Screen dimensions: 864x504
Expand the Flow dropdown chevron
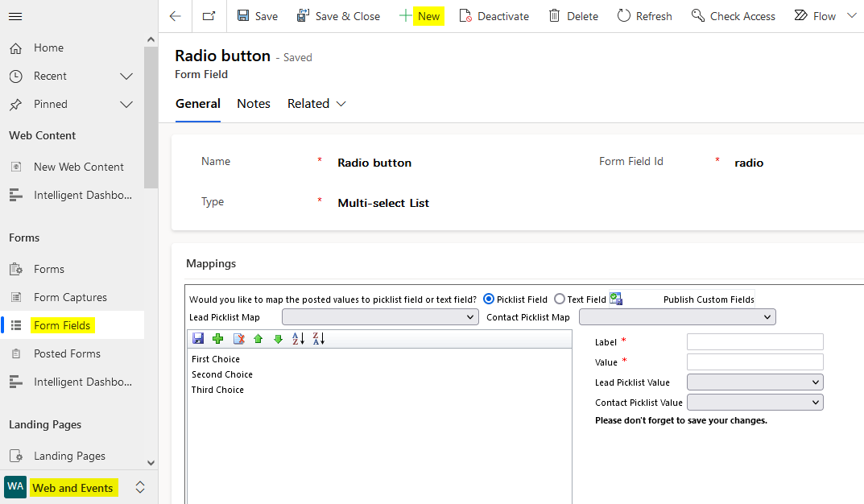852,15
